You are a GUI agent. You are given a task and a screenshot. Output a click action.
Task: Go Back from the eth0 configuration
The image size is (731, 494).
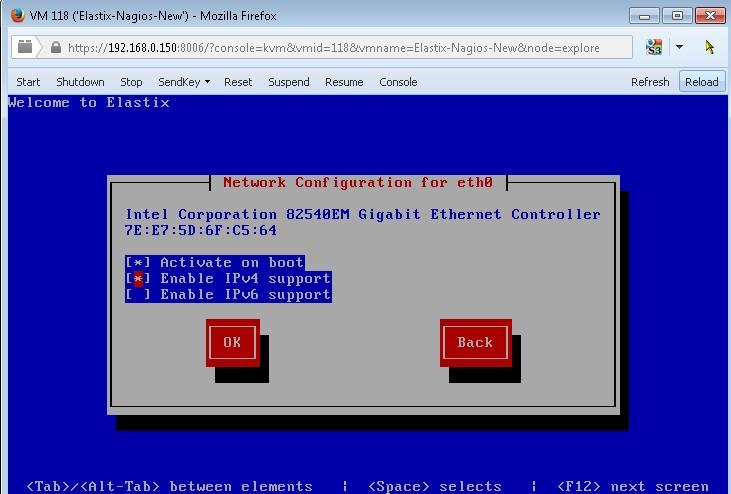476,343
